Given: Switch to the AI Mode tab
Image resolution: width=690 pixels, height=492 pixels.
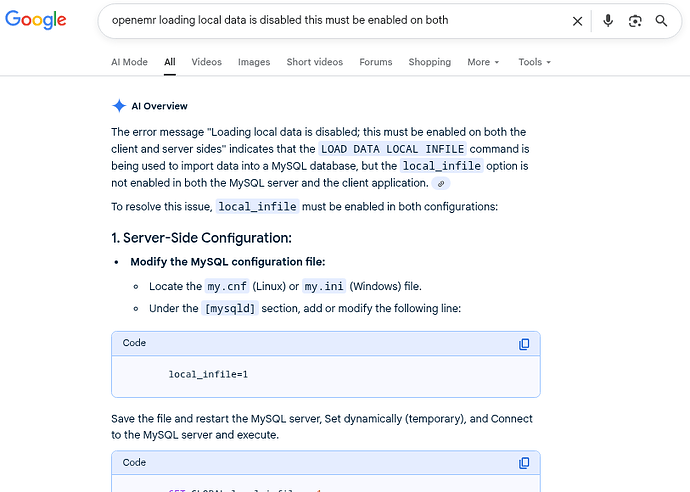Looking at the screenshot, I should [x=129, y=62].
